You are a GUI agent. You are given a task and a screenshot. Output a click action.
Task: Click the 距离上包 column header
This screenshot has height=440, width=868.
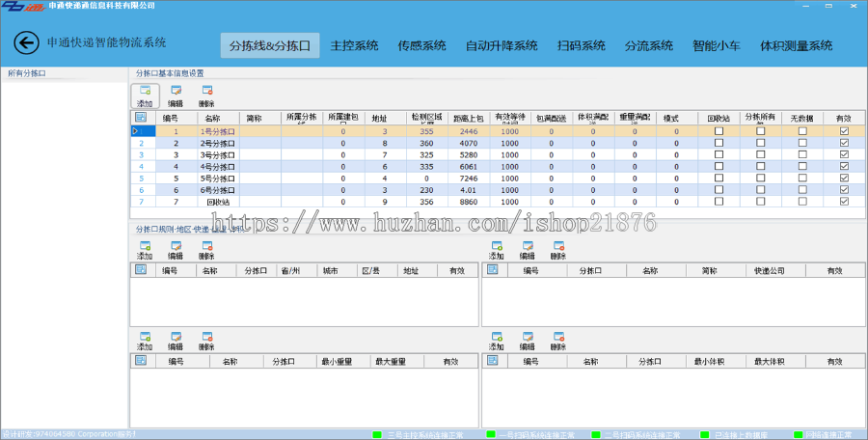[x=469, y=118]
